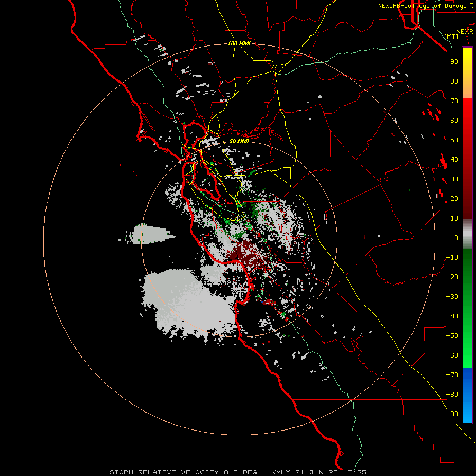
Task: Click the velocity scale label '60'
Action: (454, 121)
